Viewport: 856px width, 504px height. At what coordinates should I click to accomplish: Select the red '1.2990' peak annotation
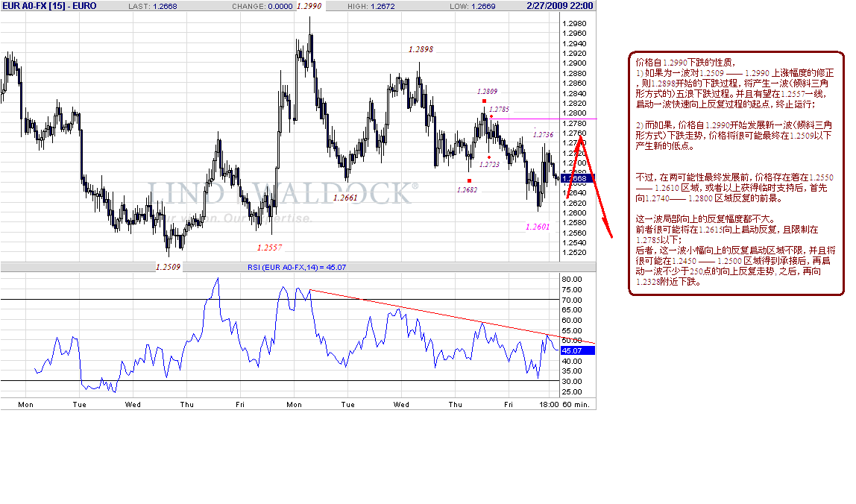(x=309, y=6)
